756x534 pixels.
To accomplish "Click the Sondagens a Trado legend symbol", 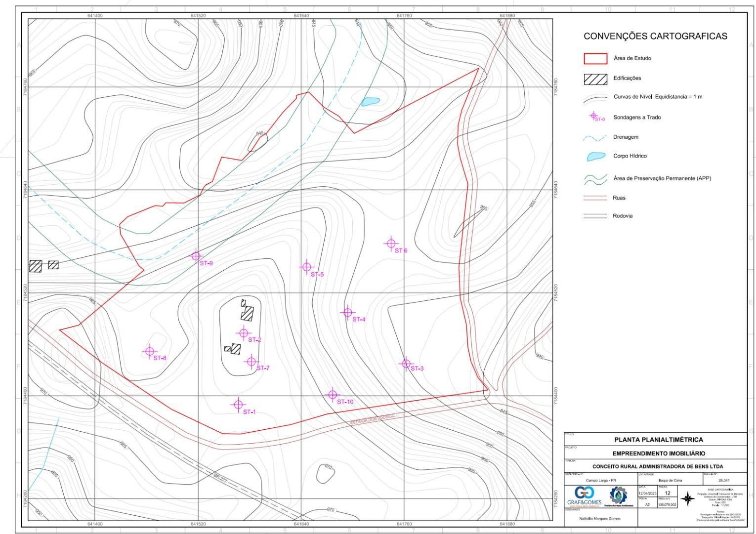I will point(594,117).
